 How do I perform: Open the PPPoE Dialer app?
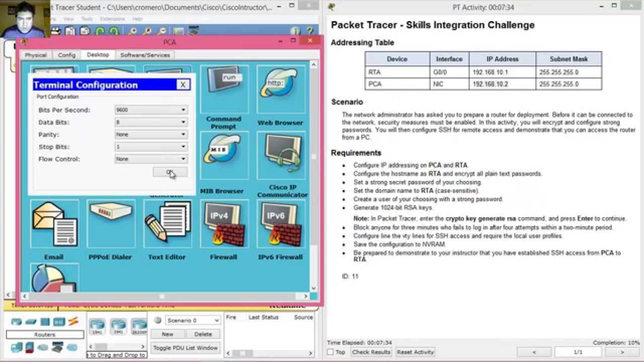click(111, 224)
